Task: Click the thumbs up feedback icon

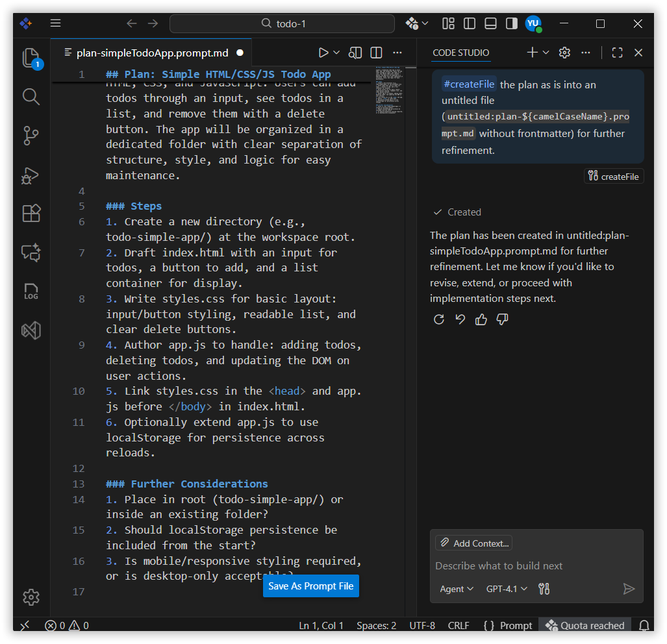Action: tap(481, 319)
